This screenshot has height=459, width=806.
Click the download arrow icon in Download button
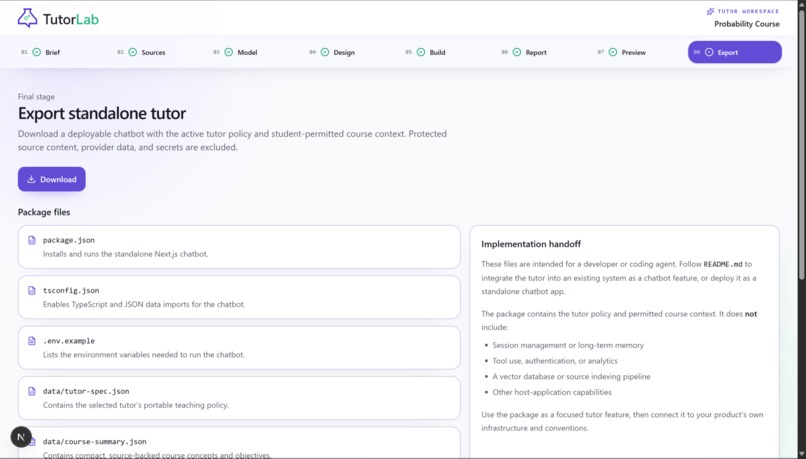(31, 179)
